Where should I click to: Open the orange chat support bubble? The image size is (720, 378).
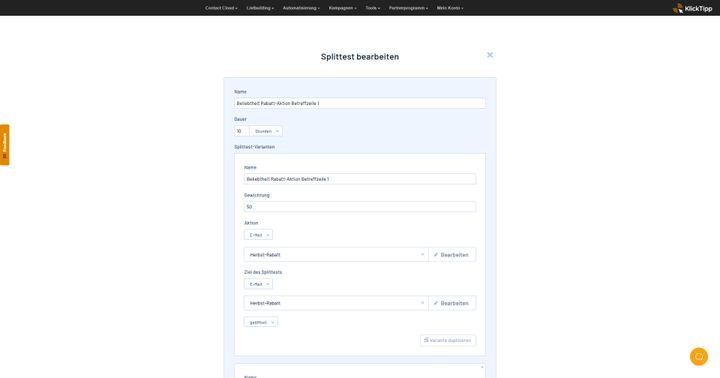click(698, 356)
